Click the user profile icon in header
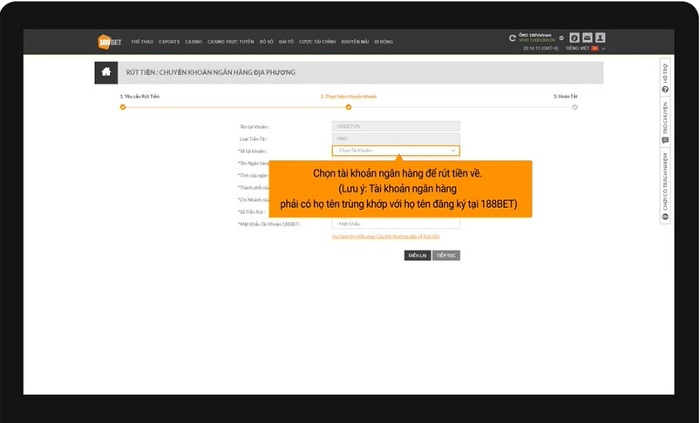 (600, 38)
